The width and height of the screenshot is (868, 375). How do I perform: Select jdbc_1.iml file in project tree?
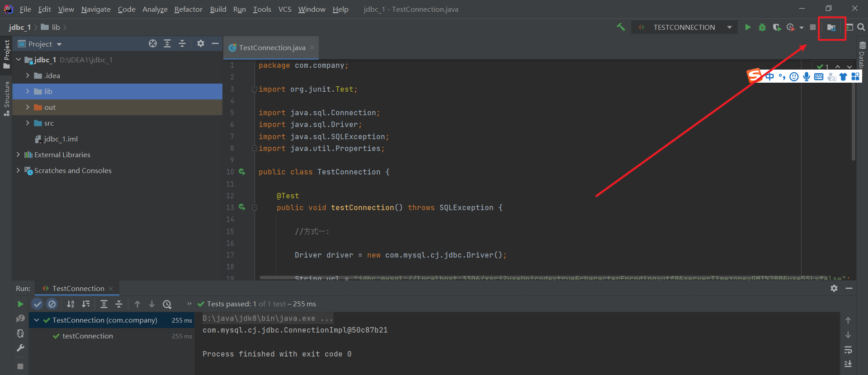tap(61, 139)
